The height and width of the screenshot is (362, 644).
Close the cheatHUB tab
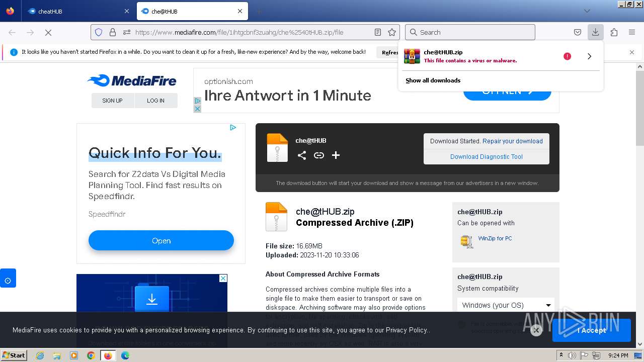(x=127, y=11)
